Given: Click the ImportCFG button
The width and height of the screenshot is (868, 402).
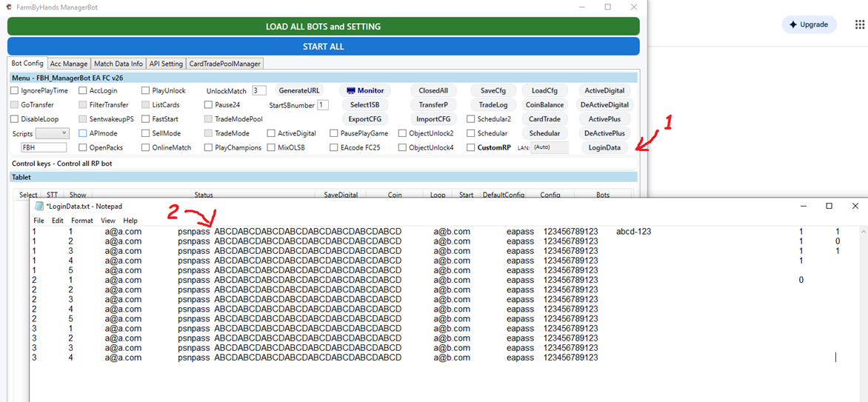Looking at the screenshot, I should coord(433,118).
